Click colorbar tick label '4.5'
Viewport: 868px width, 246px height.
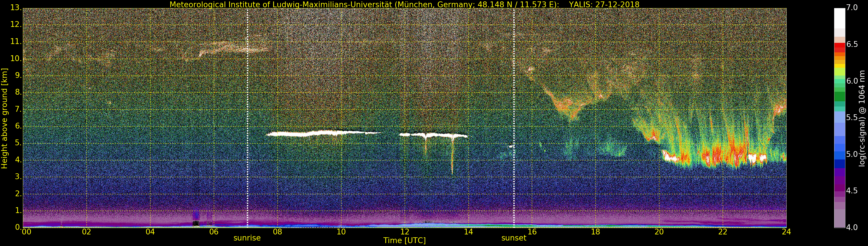pos(852,191)
